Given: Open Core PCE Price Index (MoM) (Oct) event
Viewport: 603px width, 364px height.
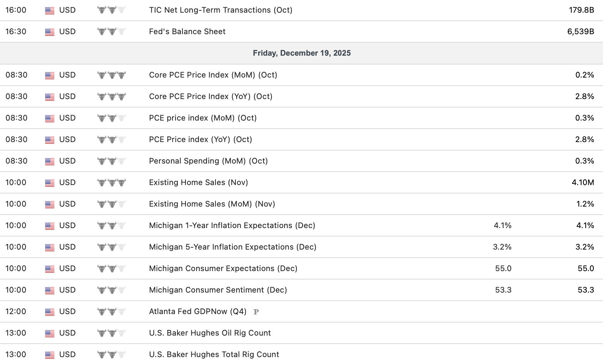Looking at the screenshot, I should point(213,75).
